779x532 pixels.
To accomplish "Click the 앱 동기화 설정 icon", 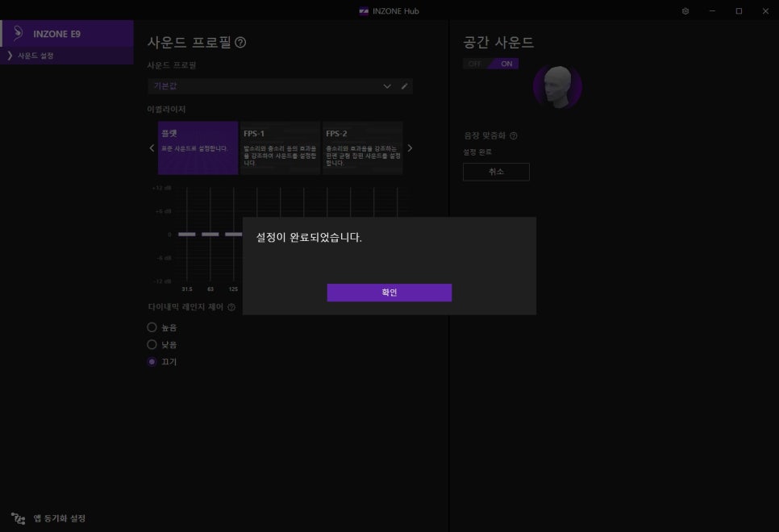I will point(18,518).
